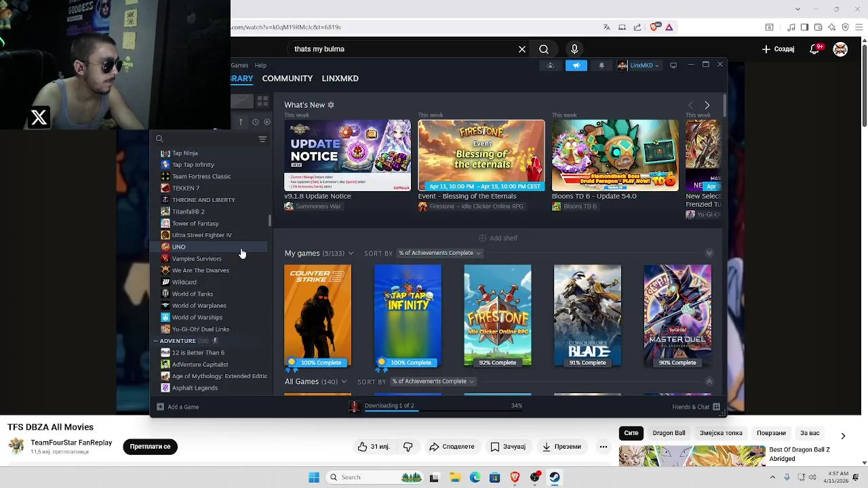
Task: Clear YouTube search box with X
Action: point(522,49)
